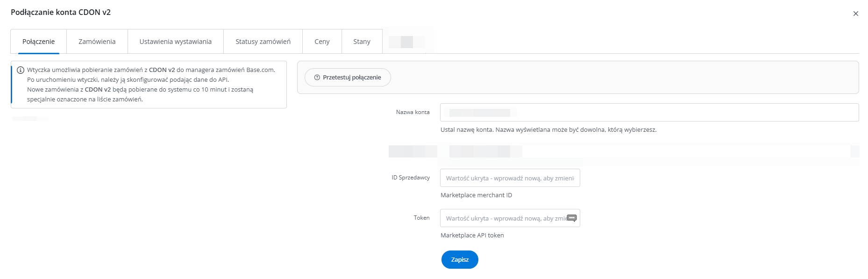This screenshot has width=868, height=279.
Task: Click the Token field label
Action: click(421, 218)
